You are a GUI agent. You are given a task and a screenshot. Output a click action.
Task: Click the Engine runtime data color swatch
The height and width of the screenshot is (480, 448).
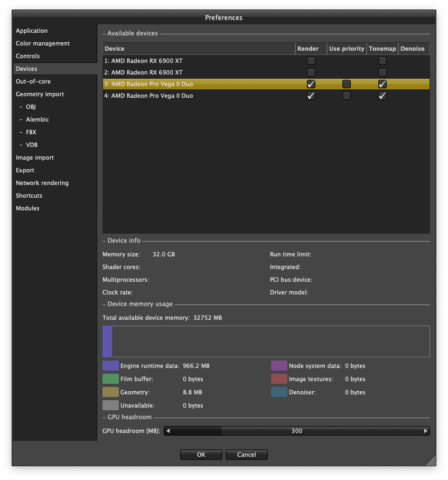[x=110, y=366]
